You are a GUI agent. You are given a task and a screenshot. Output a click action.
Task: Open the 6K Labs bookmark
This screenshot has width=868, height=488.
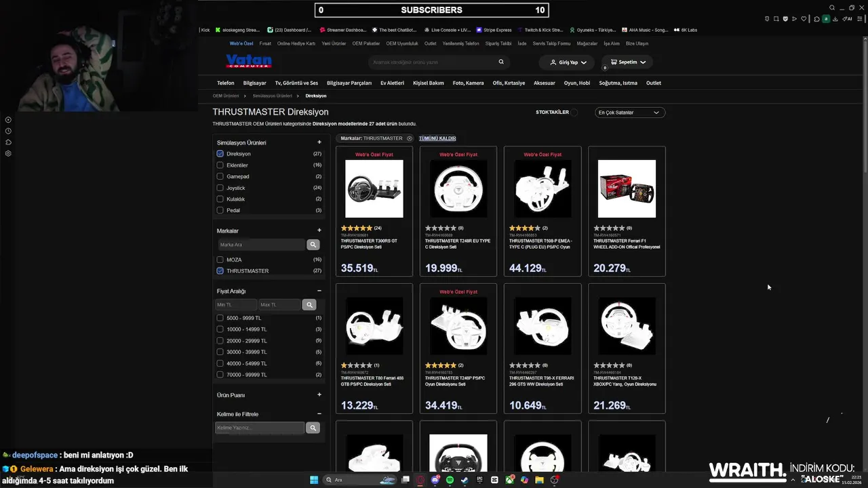(x=686, y=30)
